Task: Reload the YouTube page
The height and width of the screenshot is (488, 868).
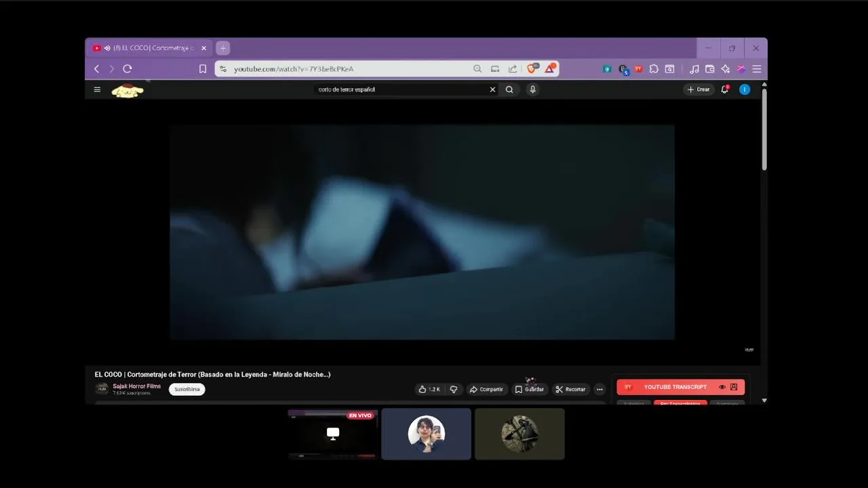Action: pyautogui.click(x=127, y=68)
